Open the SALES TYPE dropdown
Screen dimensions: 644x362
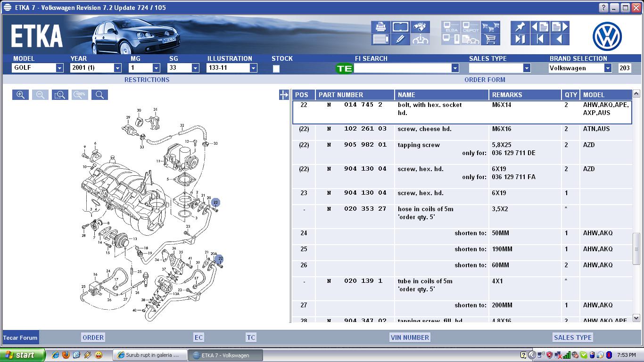click(527, 68)
